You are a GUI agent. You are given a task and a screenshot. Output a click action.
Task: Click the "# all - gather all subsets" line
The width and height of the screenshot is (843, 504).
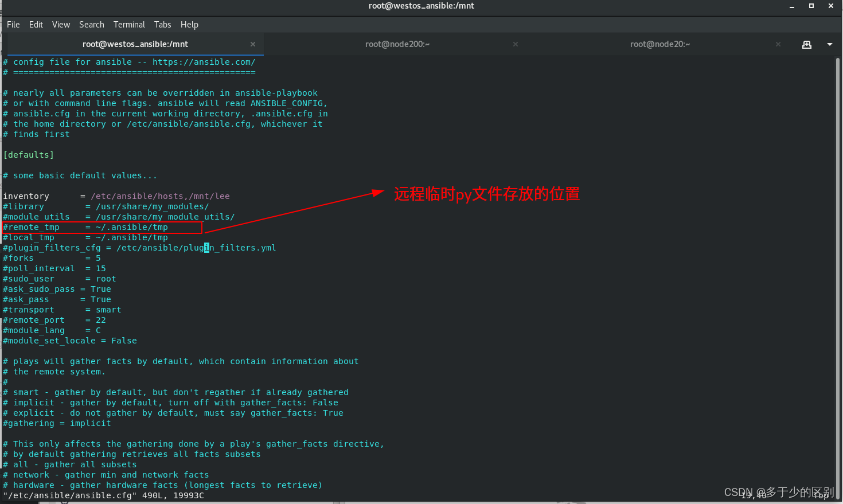(x=70, y=464)
